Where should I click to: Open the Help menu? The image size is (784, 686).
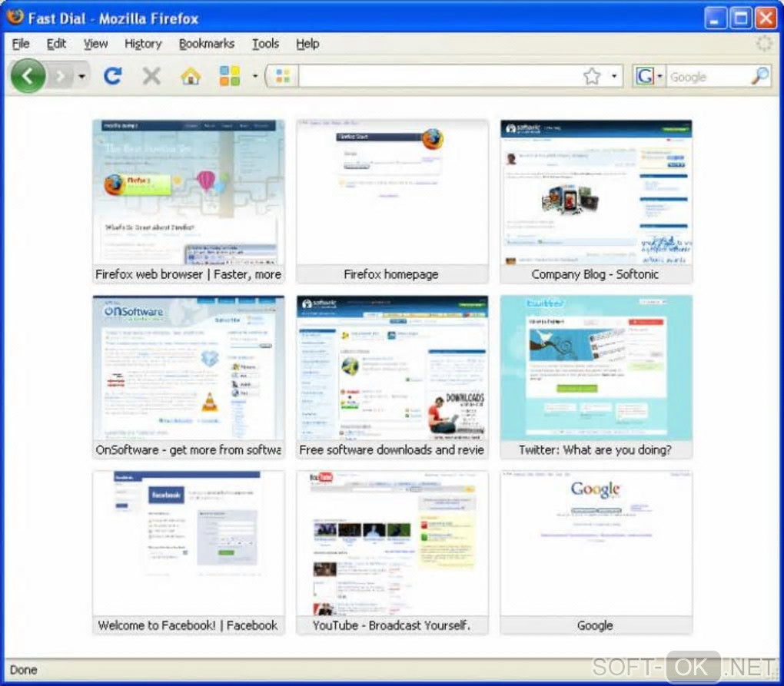(x=307, y=44)
